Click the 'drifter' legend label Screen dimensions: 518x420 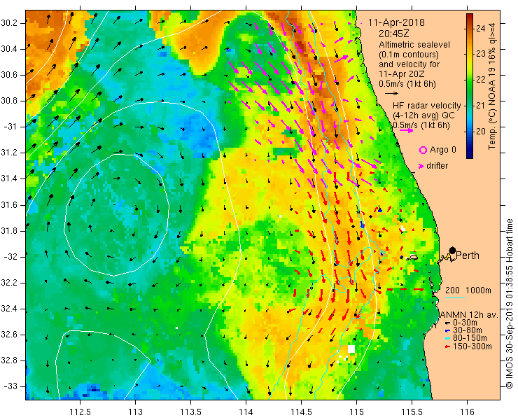[437, 166]
